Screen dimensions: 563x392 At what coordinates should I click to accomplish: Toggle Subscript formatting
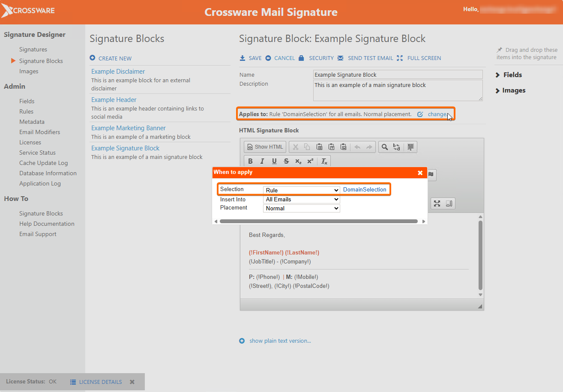(298, 161)
